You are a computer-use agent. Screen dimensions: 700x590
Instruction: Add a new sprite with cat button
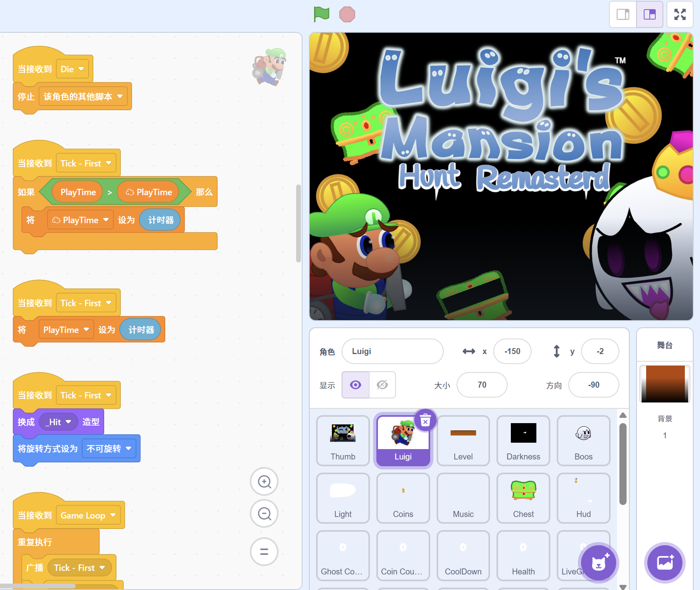(598, 563)
